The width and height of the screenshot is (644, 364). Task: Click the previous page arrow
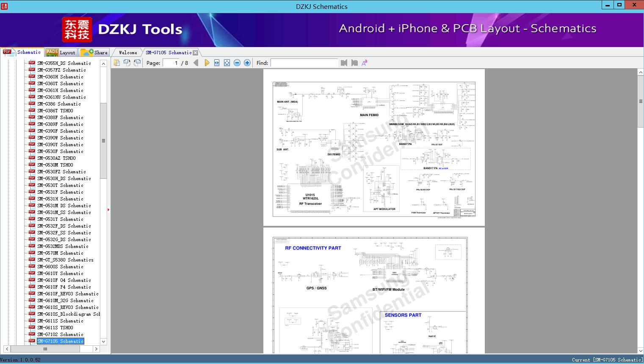click(x=196, y=63)
